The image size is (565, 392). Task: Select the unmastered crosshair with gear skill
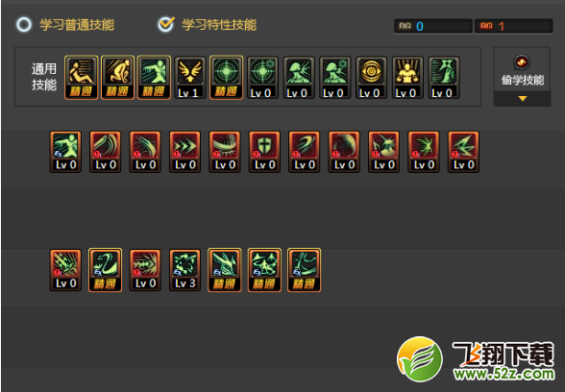[x=262, y=78]
